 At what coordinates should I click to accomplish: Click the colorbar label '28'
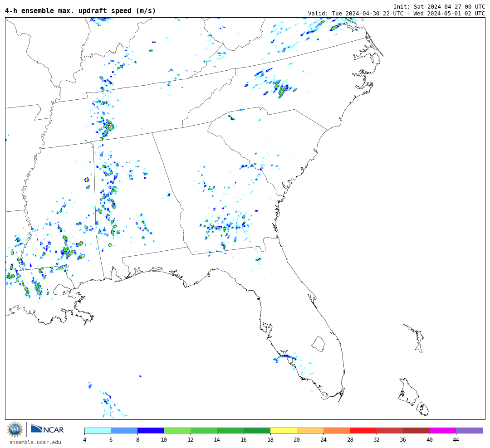tap(350, 440)
